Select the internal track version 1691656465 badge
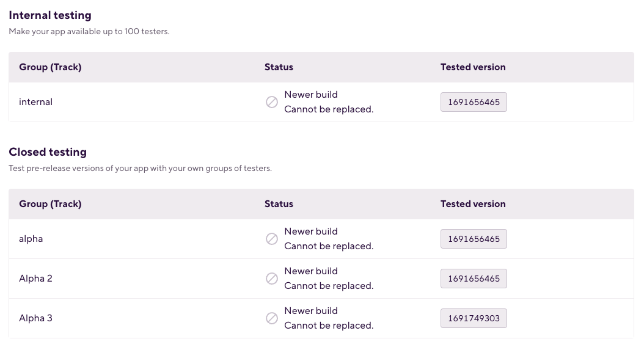Viewport: 644px width, 350px height. point(474,102)
